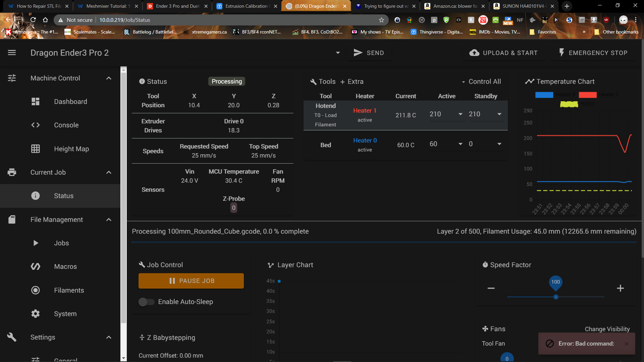Click the System gear icon
Image resolution: width=644 pixels, height=362 pixels.
point(36,314)
